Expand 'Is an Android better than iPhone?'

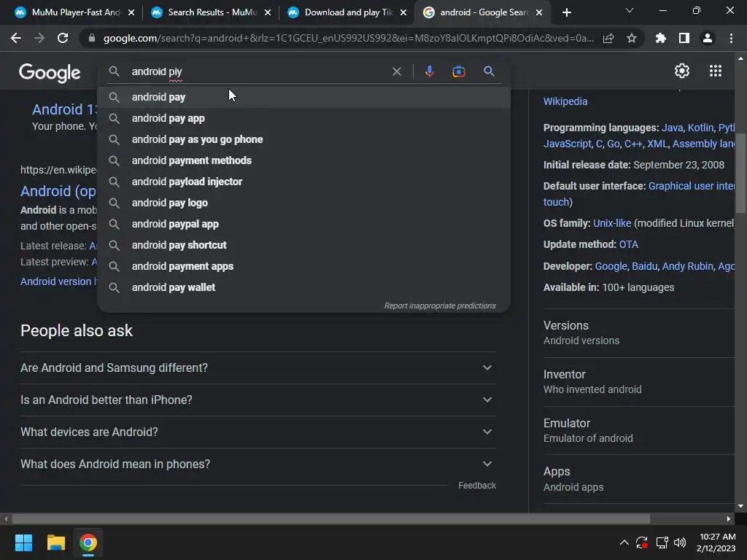(x=258, y=400)
